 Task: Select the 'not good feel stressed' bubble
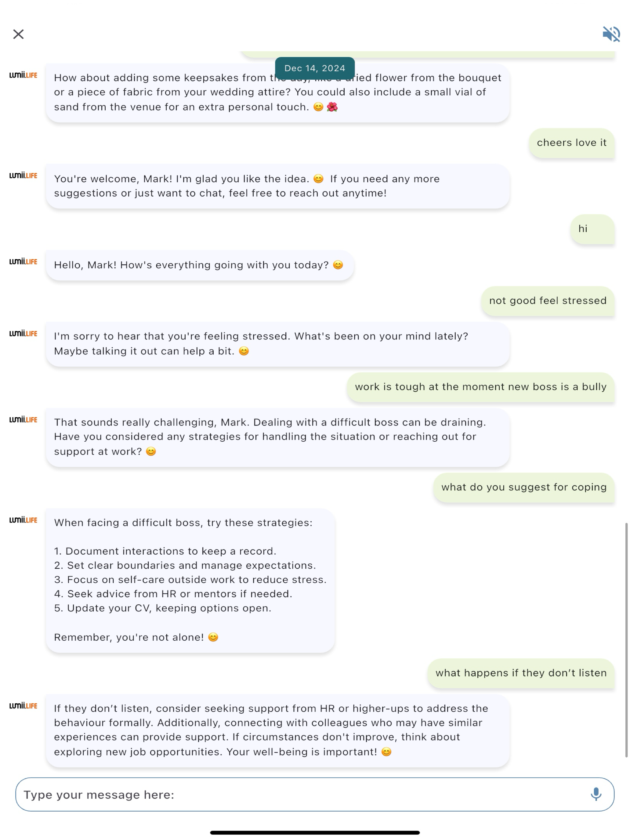point(548,301)
